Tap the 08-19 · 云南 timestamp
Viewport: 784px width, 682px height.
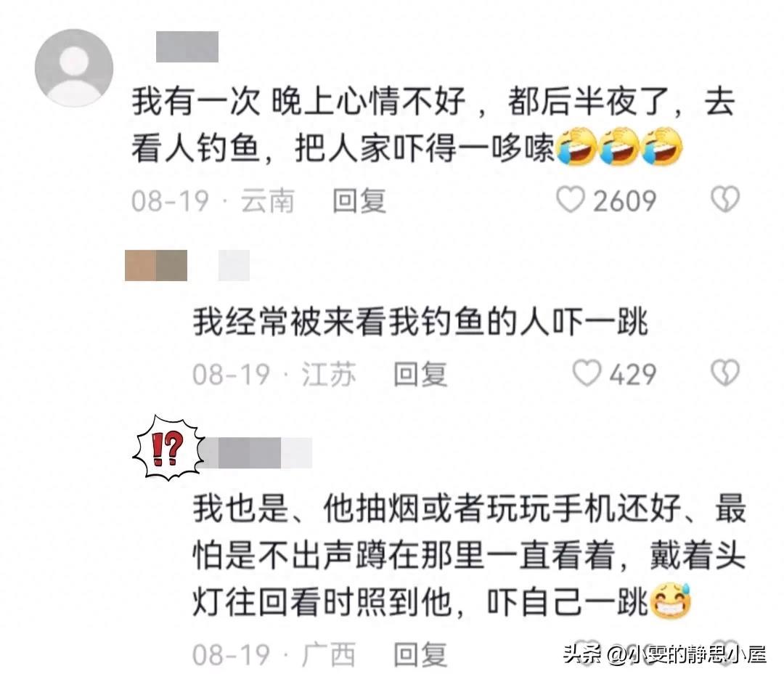pos(213,201)
